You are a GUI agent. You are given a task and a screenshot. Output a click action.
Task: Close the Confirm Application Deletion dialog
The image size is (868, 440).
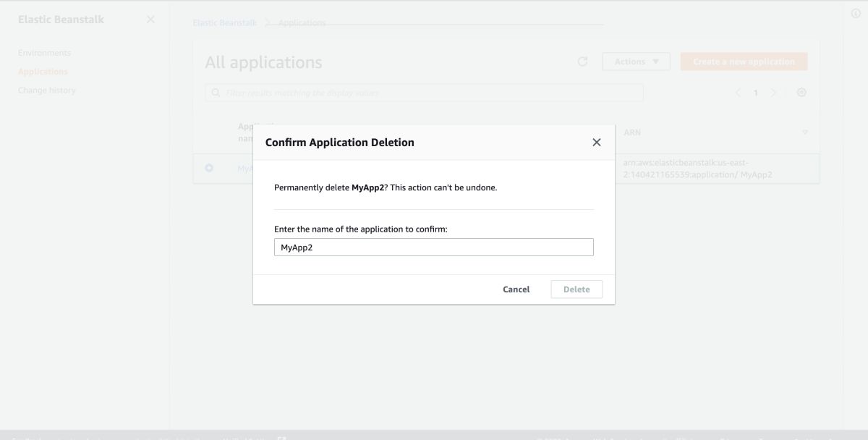click(597, 143)
